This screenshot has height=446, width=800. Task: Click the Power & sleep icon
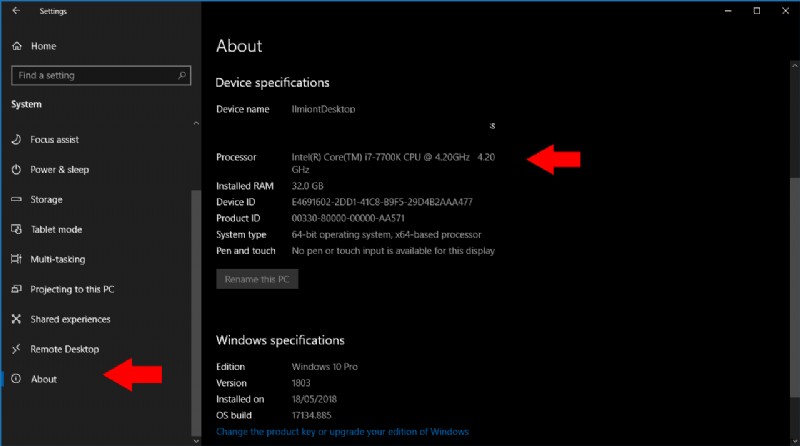(x=16, y=169)
